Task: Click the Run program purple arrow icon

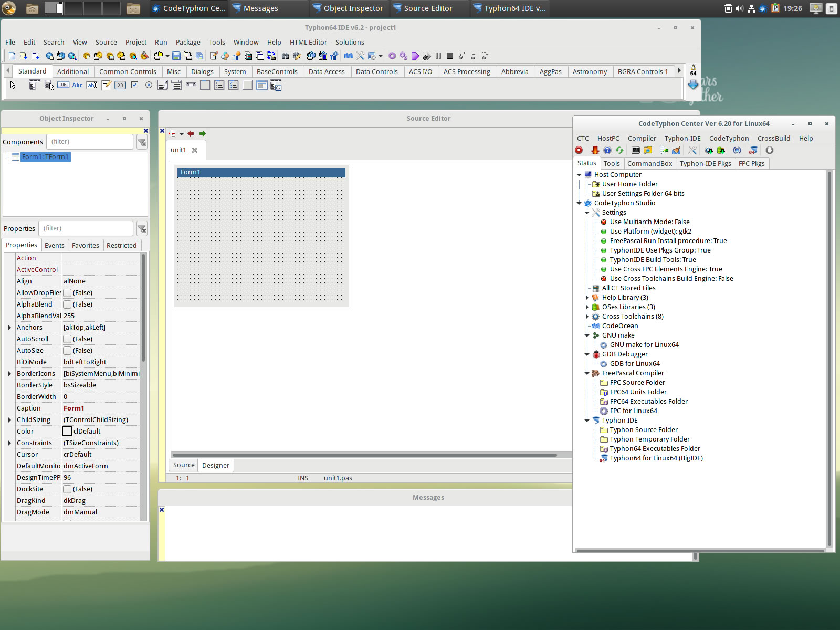Action: click(x=416, y=56)
